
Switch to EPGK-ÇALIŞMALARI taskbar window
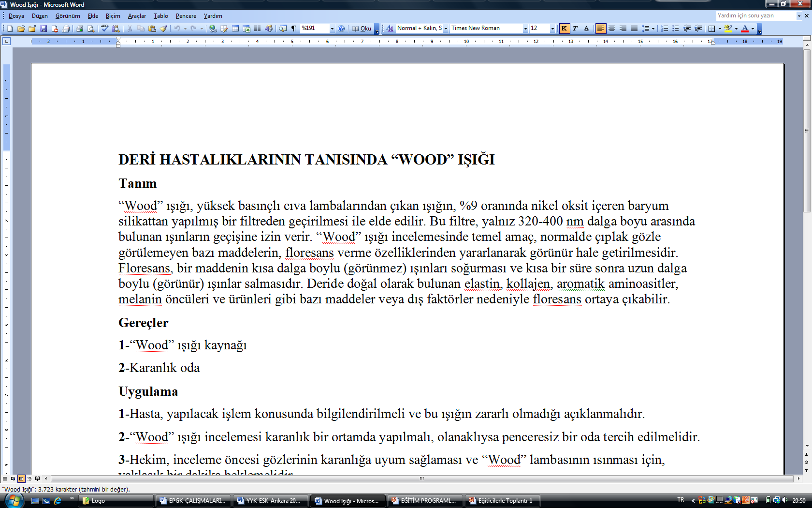[193, 501]
